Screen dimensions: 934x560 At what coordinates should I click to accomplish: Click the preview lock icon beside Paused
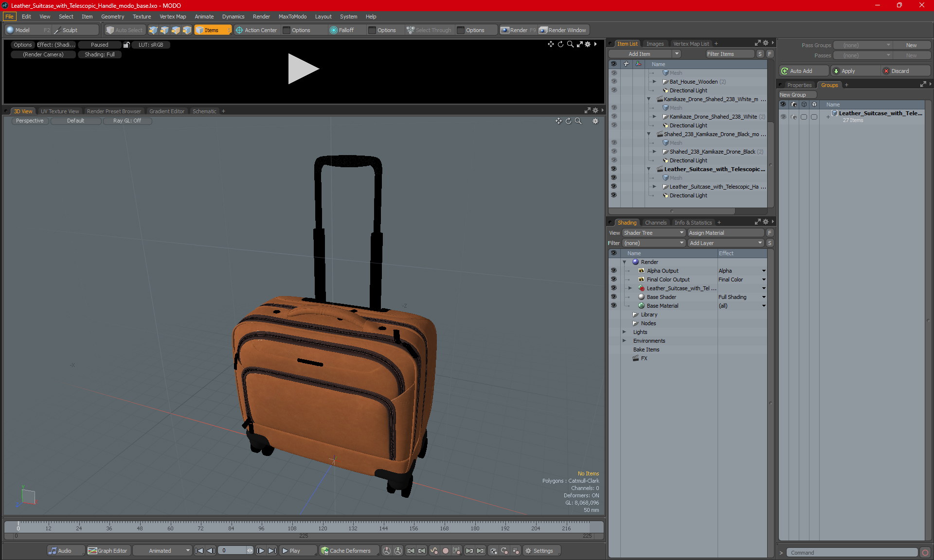[126, 45]
